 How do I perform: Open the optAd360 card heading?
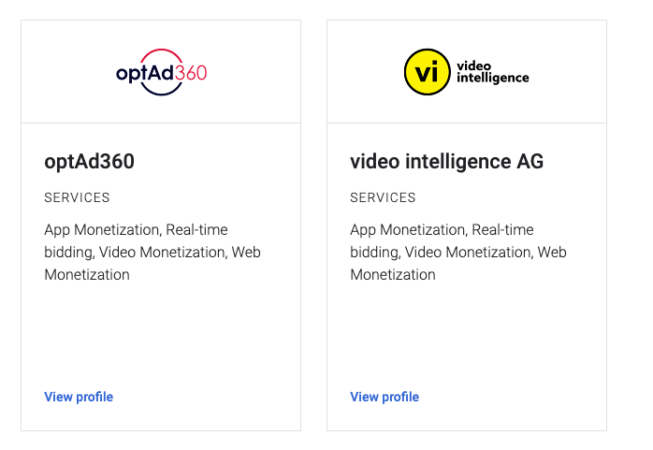(x=89, y=162)
